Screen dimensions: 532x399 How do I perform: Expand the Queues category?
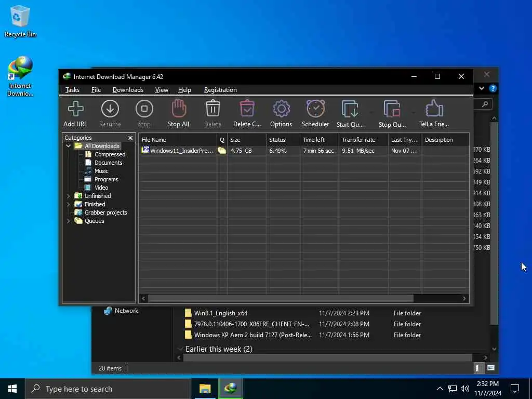[x=68, y=221]
